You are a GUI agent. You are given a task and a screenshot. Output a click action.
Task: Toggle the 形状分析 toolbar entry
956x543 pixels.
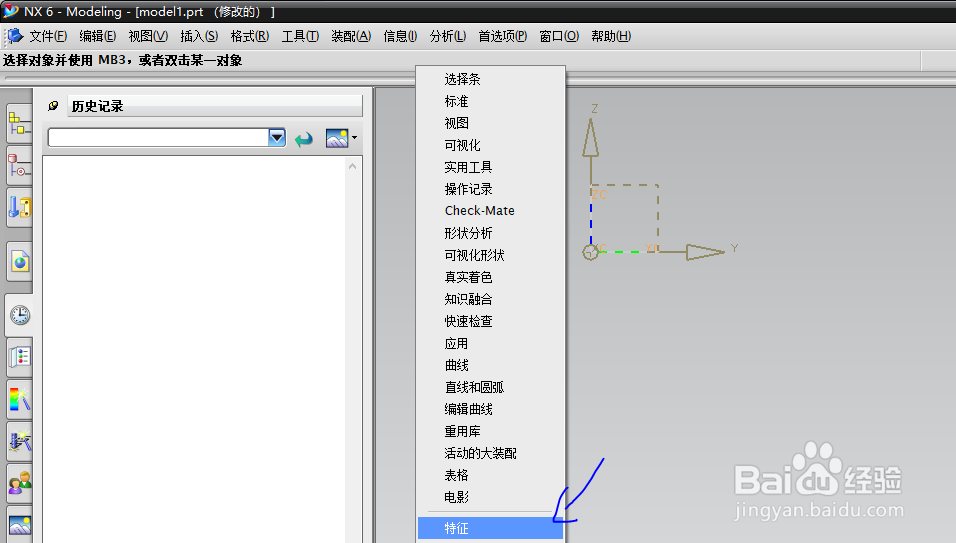(x=491, y=233)
